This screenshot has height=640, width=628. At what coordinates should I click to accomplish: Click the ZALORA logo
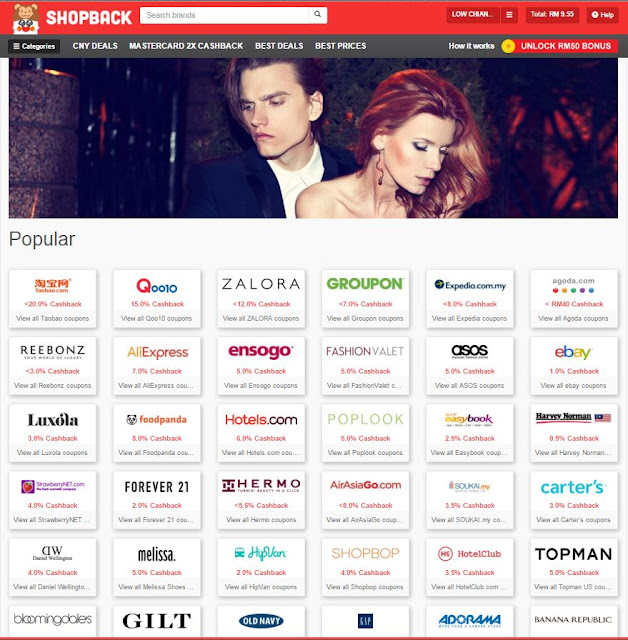point(261,284)
